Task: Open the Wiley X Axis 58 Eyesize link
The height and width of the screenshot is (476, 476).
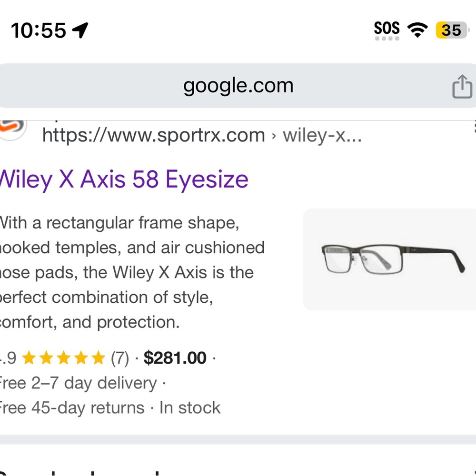Action: click(123, 179)
